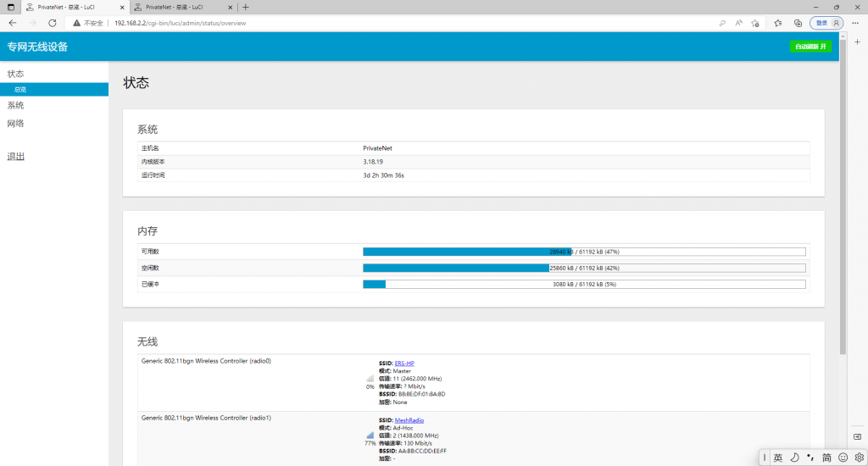Image resolution: width=868 pixels, height=466 pixels.
Task: Open IME emoji smiley icon
Action: pos(843,458)
